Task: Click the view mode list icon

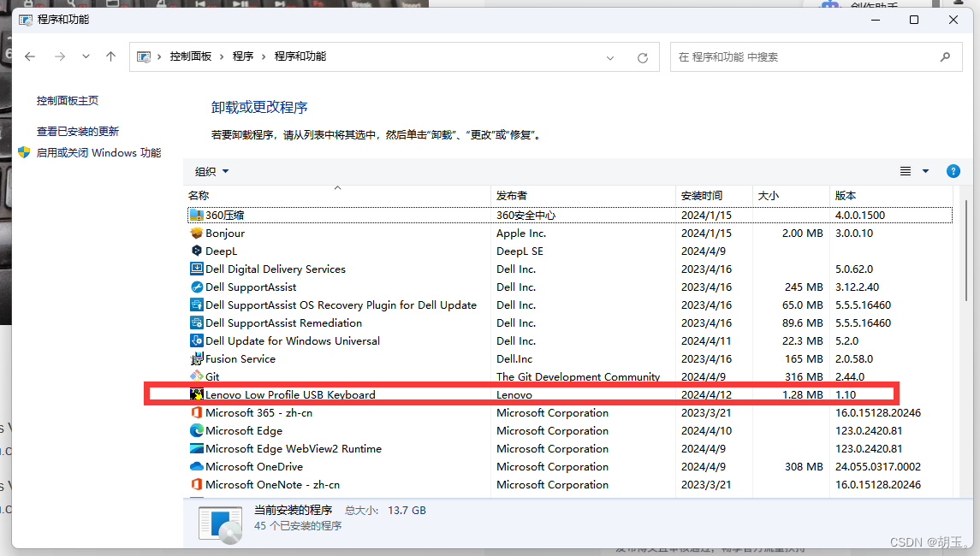Action: click(x=905, y=171)
